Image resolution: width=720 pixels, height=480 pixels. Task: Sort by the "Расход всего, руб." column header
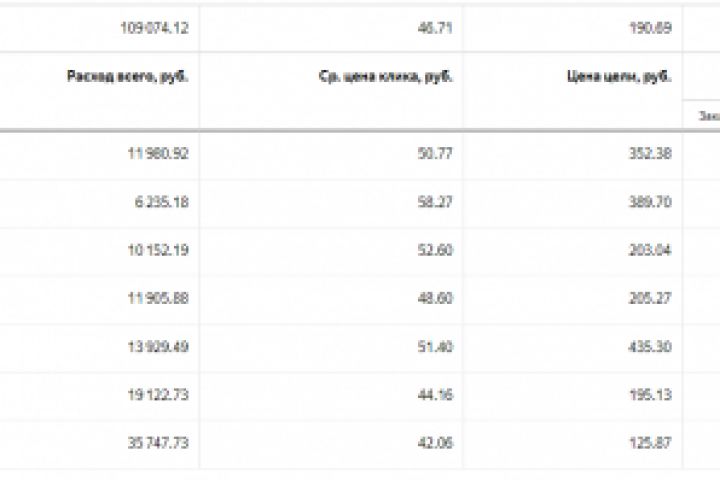(x=127, y=76)
